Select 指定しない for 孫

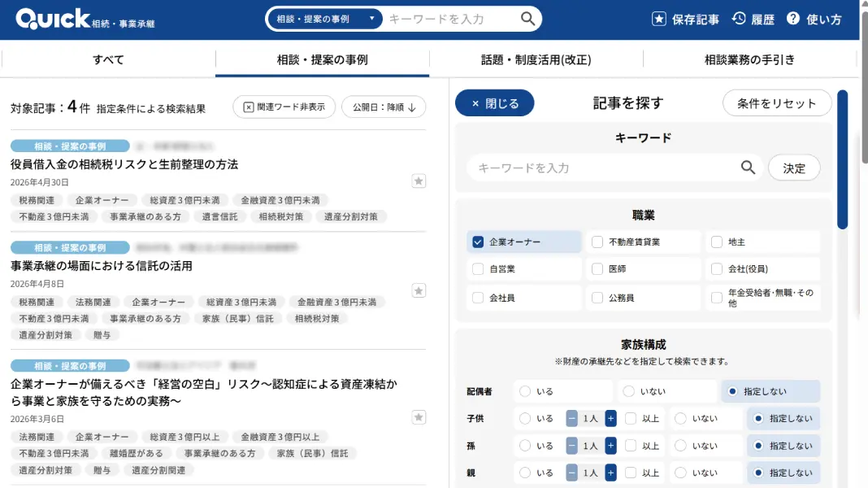click(x=758, y=446)
